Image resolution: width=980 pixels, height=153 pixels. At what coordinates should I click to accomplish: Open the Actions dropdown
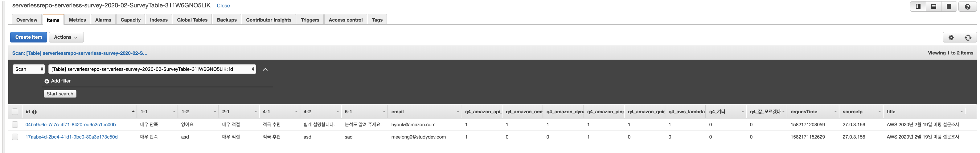coord(66,37)
